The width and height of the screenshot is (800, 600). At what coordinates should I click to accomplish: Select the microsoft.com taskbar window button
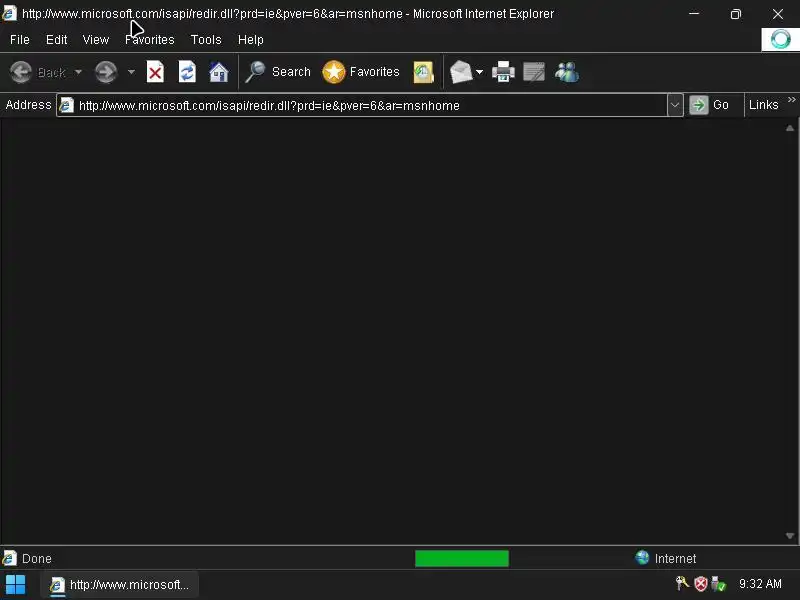click(119, 585)
